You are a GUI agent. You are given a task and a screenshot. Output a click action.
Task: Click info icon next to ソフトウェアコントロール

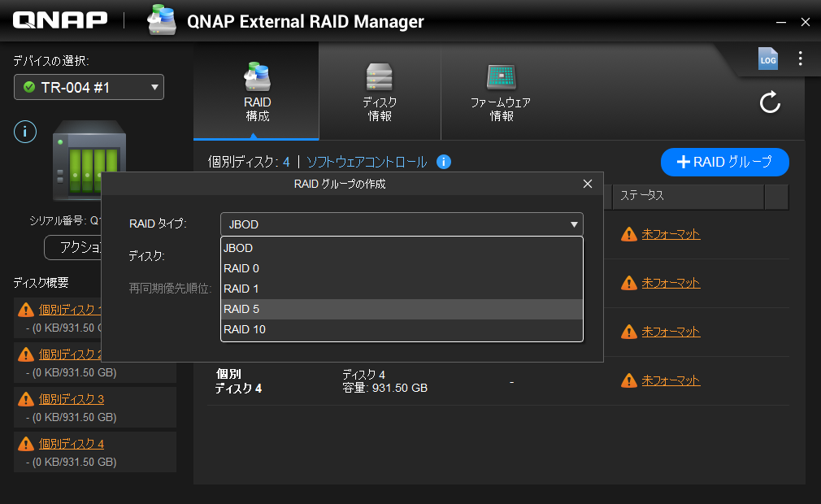click(443, 162)
